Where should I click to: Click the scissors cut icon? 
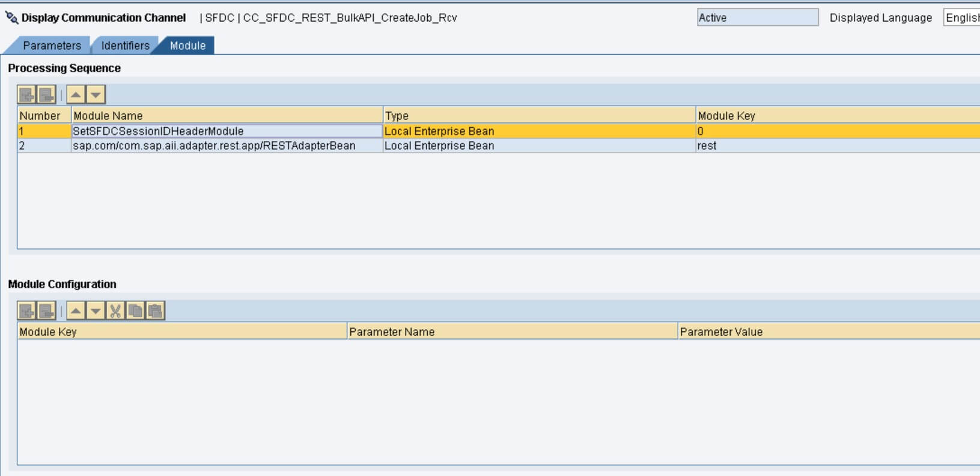[x=115, y=311]
